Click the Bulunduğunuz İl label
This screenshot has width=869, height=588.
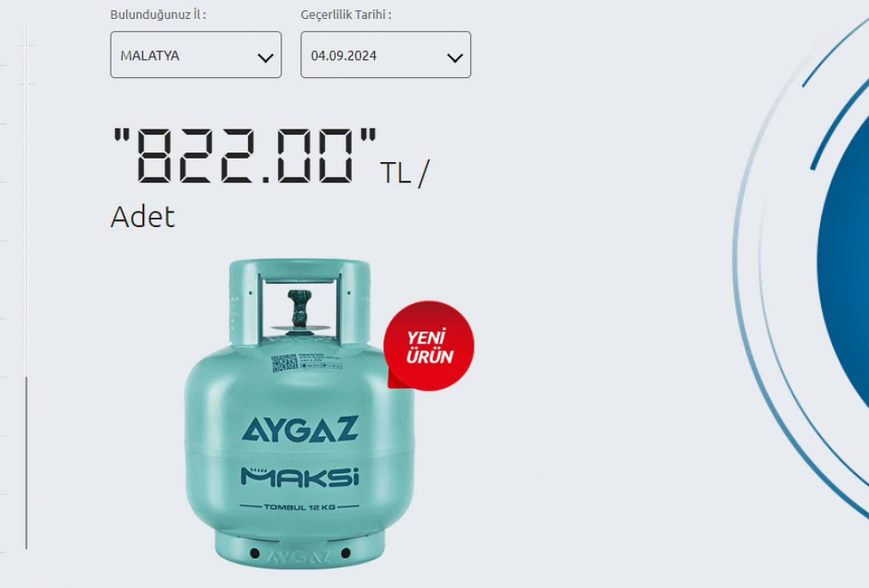(158, 14)
